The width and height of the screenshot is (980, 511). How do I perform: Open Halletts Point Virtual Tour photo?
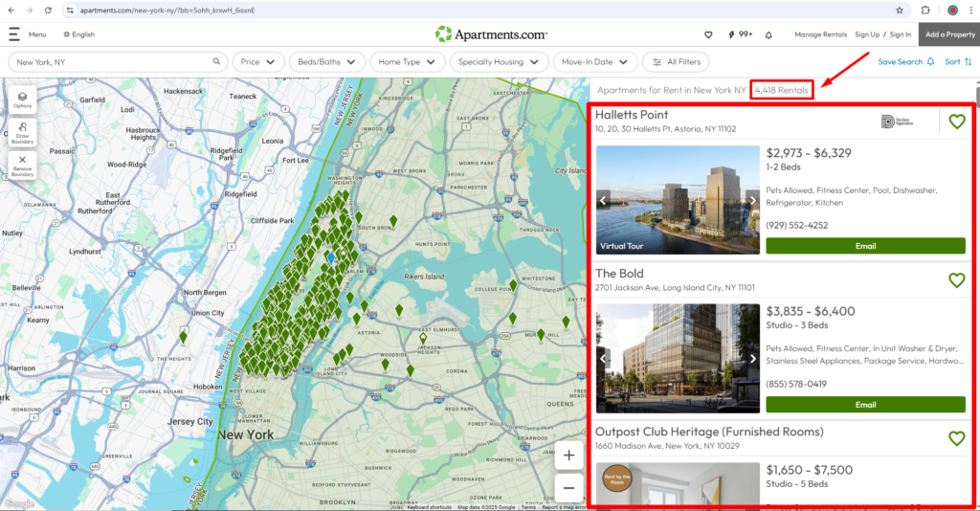pyautogui.click(x=678, y=200)
